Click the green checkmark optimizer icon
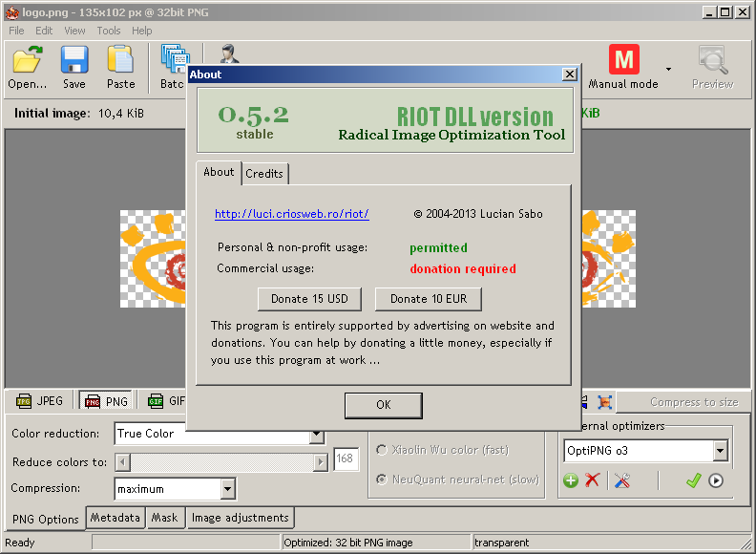The height and width of the screenshot is (554, 756). (694, 480)
